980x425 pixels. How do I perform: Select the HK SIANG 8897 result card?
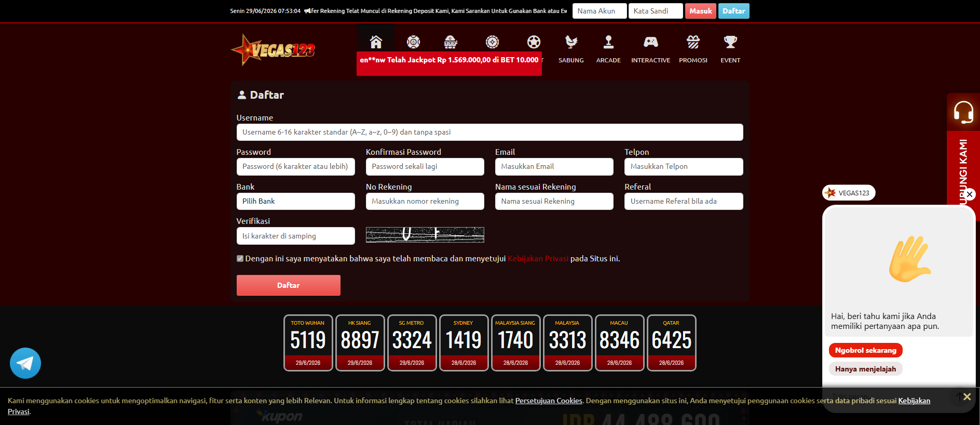[360, 343]
